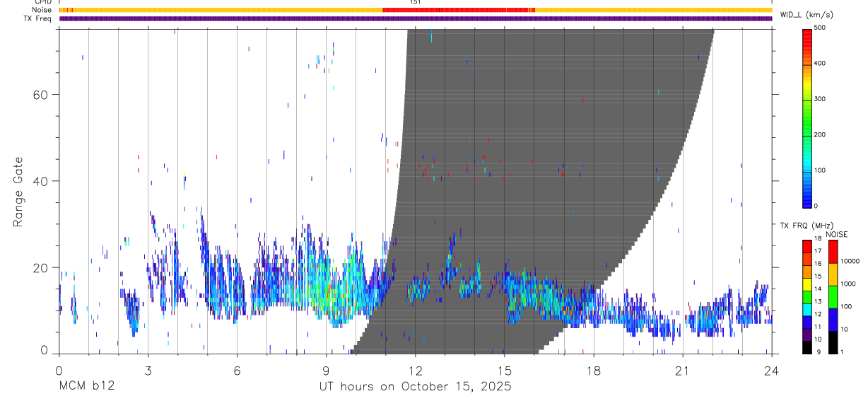Click the "Range Gate" y-axis title
This screenshot has height=401, width=868.
[x=19, y=191]
